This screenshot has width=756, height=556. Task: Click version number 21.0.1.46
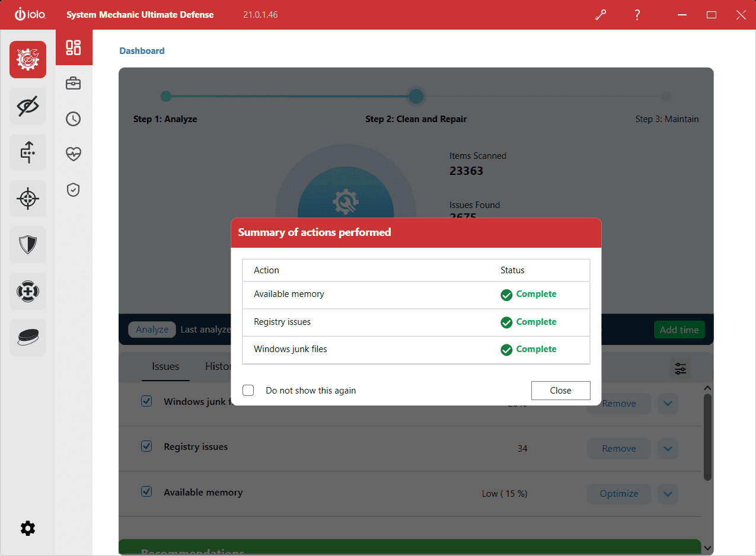tap(260, 15)
